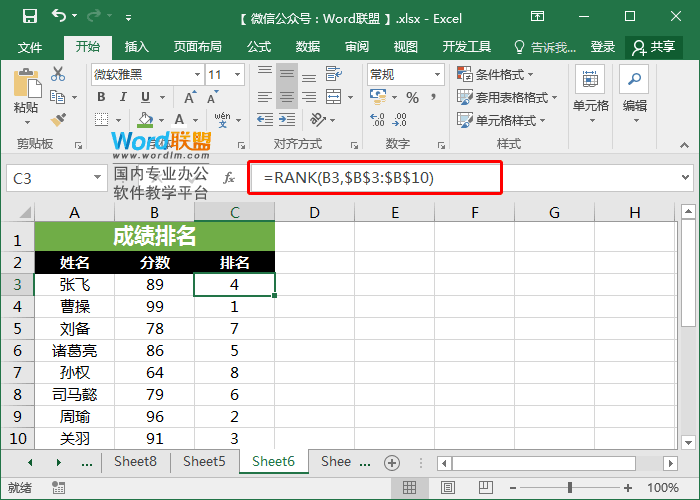
Task: Expand the 微软雅黑 font name dropdown
Action: [x=197, y=75]
